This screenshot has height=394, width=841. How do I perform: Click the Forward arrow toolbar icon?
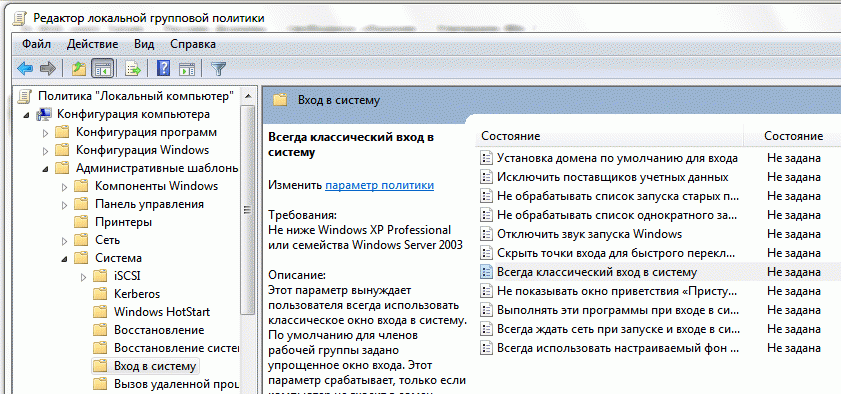(x=48, y=69)
